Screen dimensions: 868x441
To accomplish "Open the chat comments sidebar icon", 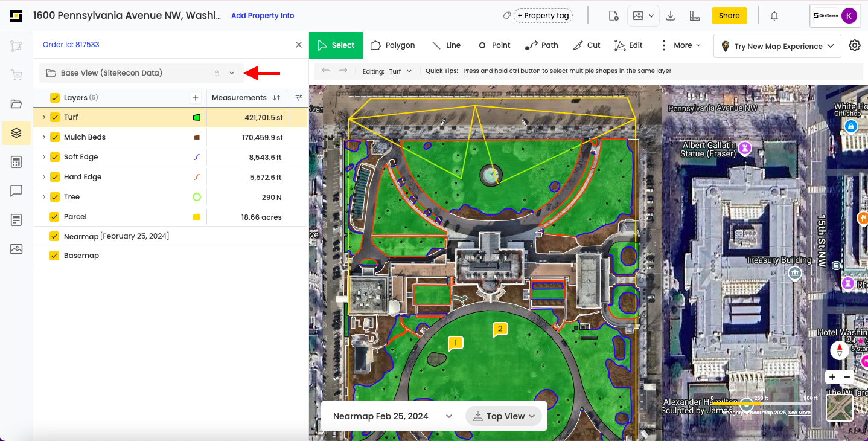I will (x=16, y=191).
